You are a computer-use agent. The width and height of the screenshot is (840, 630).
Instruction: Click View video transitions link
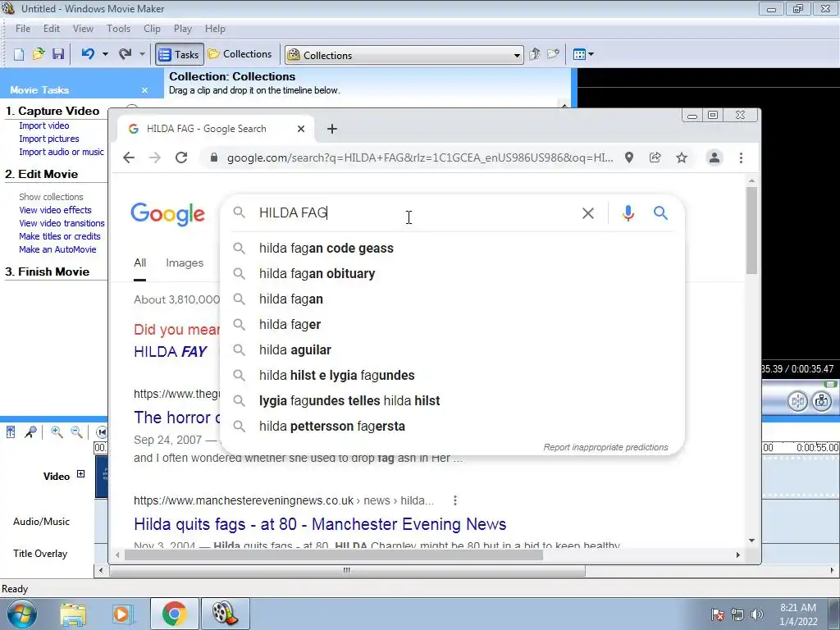[x=62, y=223]
